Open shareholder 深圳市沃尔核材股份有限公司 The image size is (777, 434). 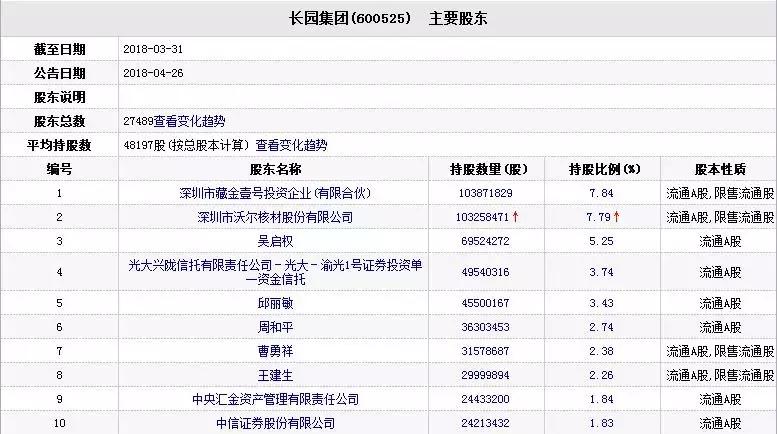tap(275, 217)
